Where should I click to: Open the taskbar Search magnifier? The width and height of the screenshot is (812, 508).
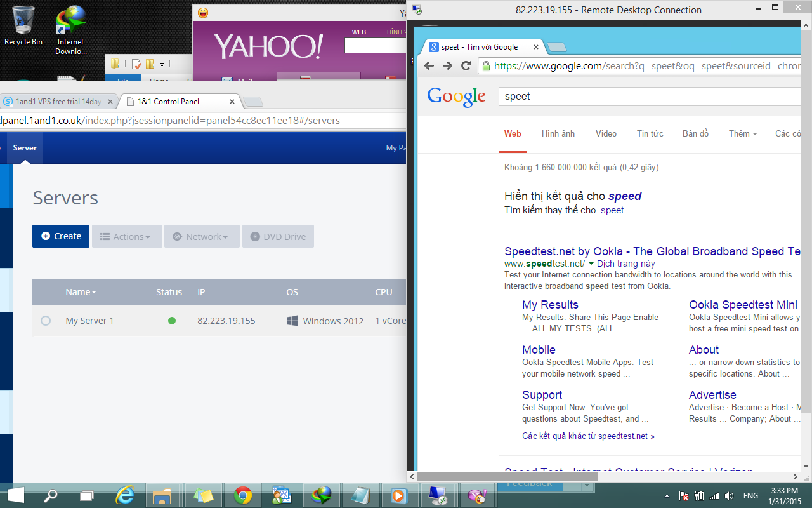pyautogui.click(x=51, y=495)
